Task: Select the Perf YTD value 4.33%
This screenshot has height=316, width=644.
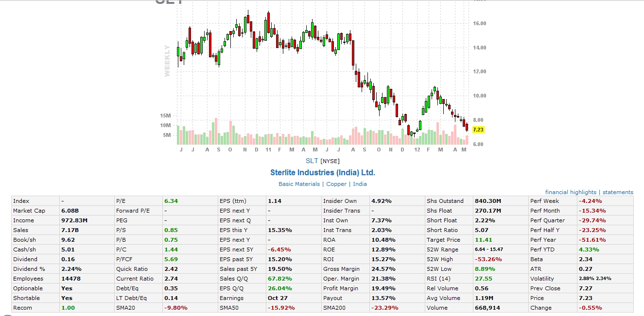Action: (589, 249)
